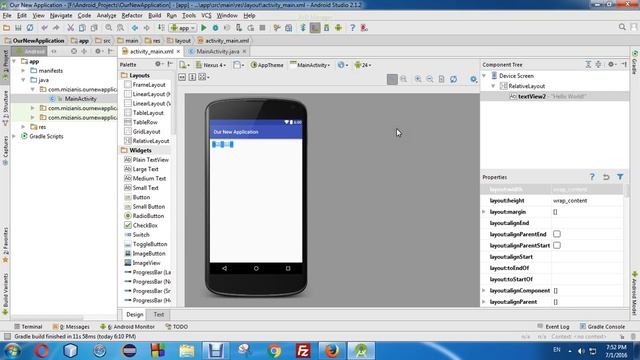Open Firefox from the taskbar
Image resolution: width=640 pixels, height=360 pixels.
[332, 351]
